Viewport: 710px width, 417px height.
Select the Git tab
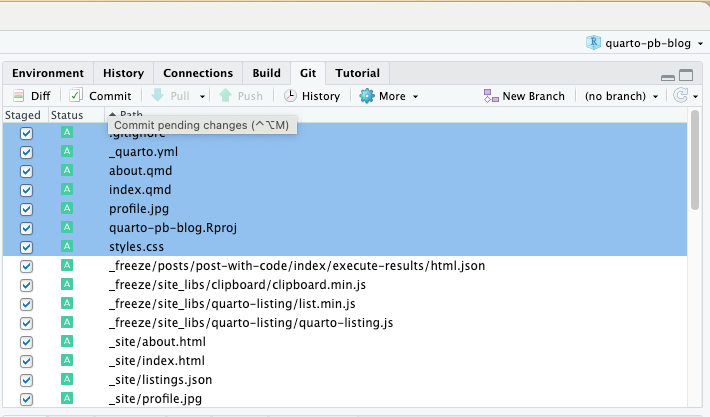[x=308, y=73]
